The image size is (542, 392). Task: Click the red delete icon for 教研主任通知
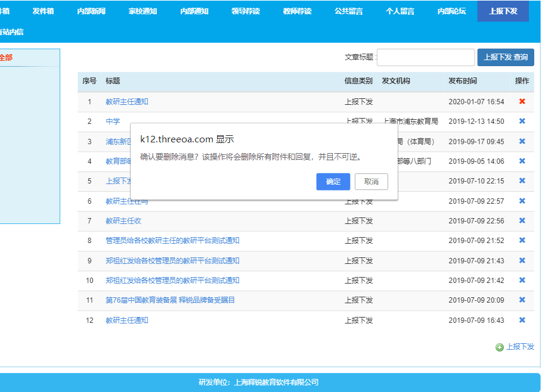522,101
